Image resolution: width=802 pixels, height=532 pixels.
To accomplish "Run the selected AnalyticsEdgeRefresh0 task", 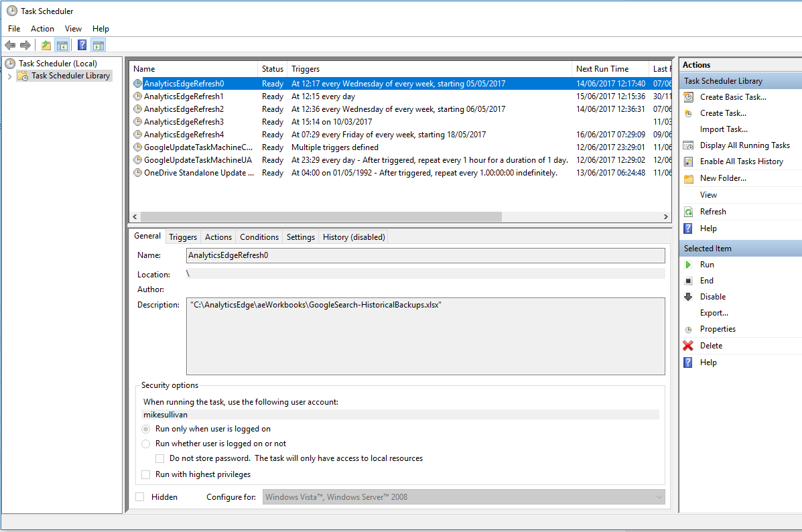I will click(707, 264).
